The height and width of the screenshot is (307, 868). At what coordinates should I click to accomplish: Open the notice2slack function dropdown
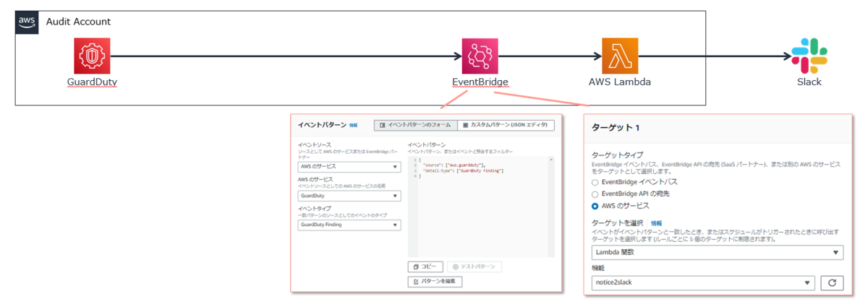(703, 283)
